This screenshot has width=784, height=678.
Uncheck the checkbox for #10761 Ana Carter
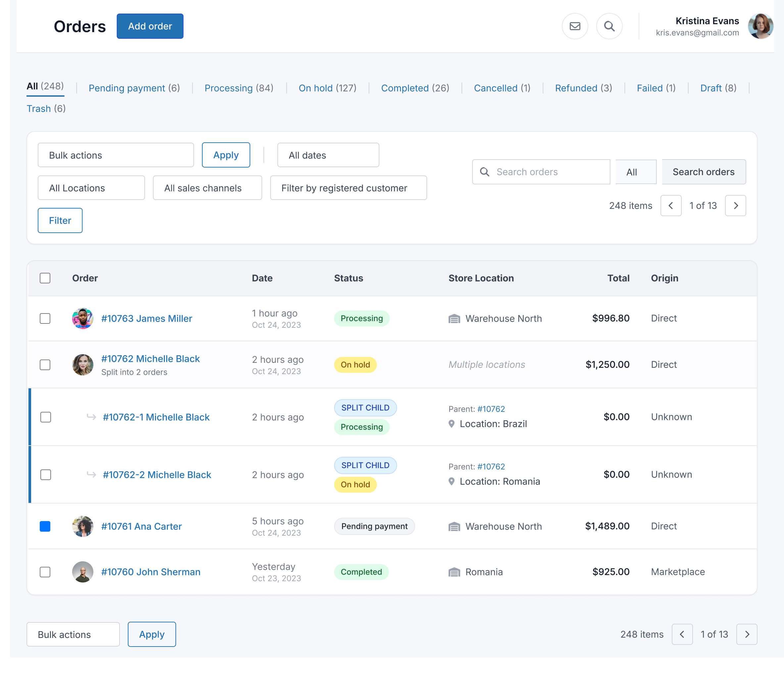click(x=45, y=526)
